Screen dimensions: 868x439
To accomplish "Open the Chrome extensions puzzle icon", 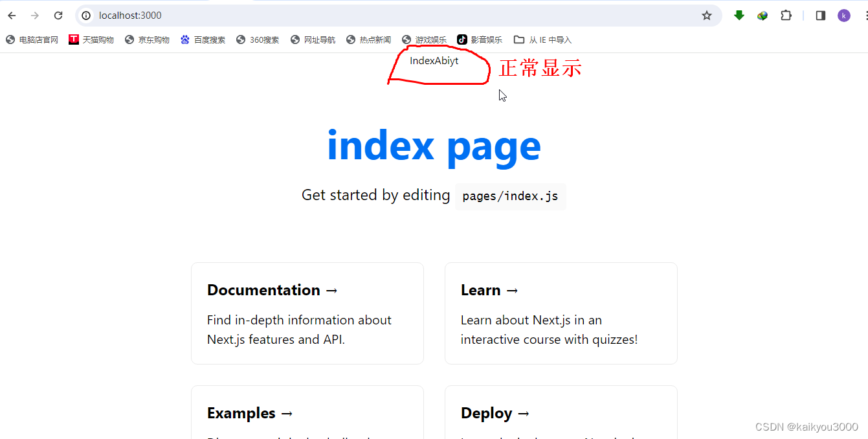I will point(786,15).
